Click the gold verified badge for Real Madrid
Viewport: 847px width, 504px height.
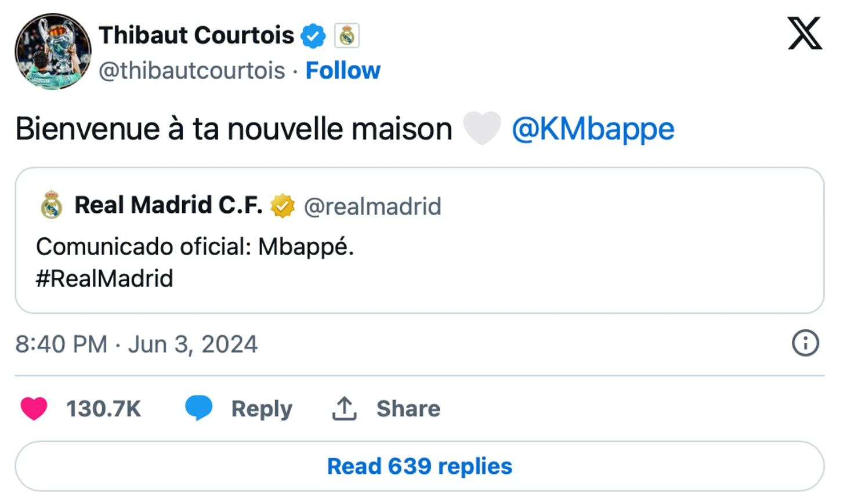(x=283, y=206)
